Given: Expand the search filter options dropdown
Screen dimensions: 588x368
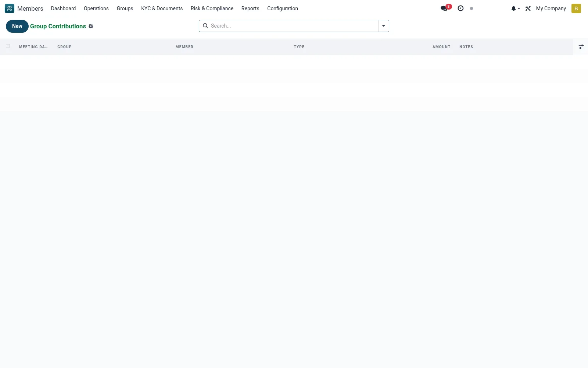Looking at the screenshot, I should click(383, 26).
